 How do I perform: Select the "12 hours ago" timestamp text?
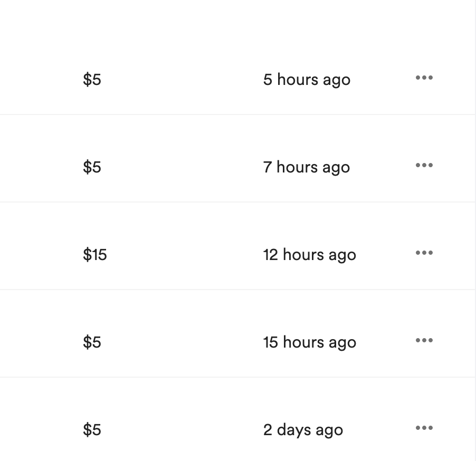pyautogui.click(x=309, y=255)
